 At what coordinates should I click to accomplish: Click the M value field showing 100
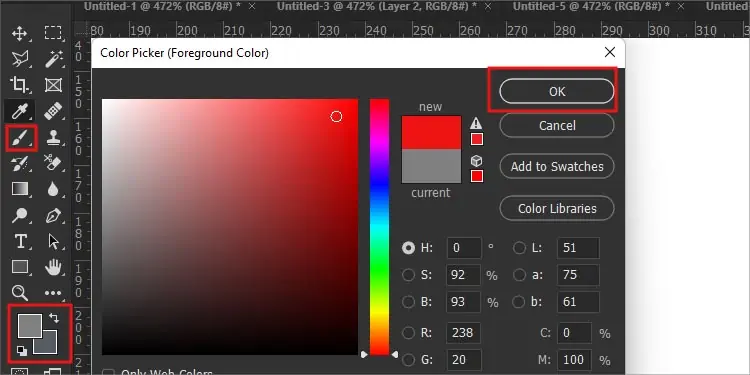574,360
